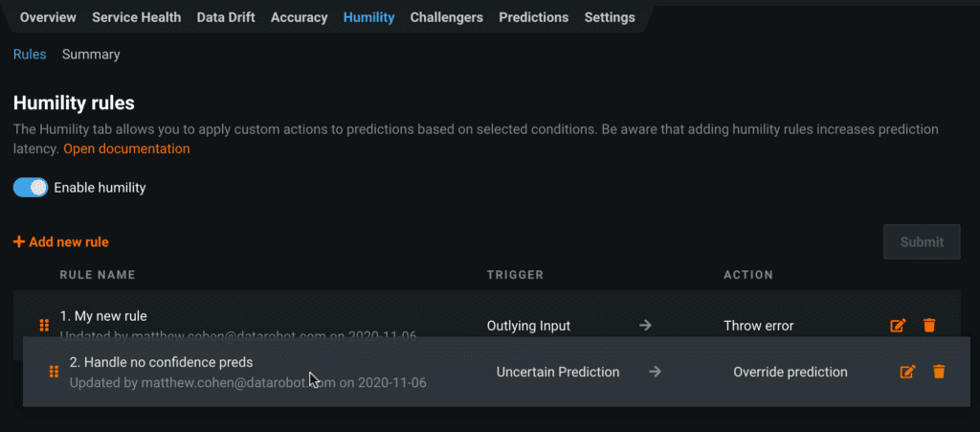Delete the "My new rule" rule
980x432 pixels.
pos(929,325)
